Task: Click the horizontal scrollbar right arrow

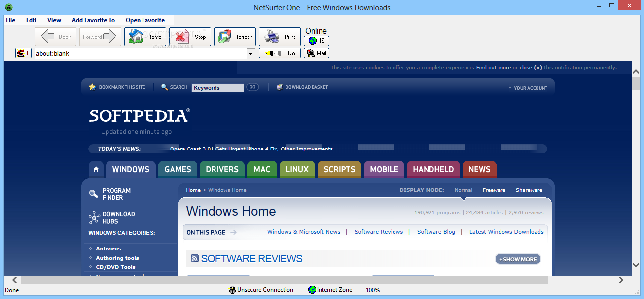Action: coord(621,280)
